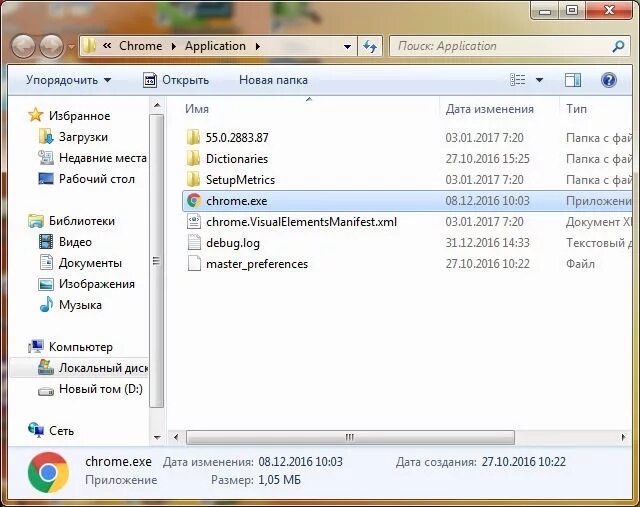
Task: Click the date 31.12.2016 14:33 in debug.log row
Action: point(487,243)
